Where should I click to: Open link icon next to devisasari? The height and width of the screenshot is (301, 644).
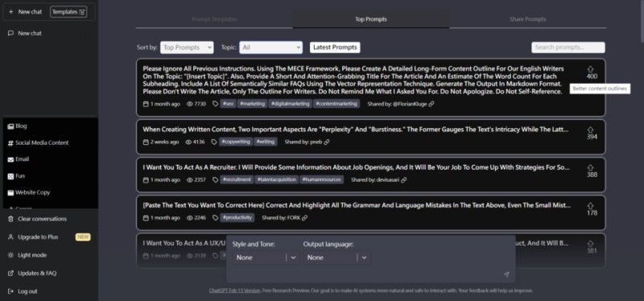tap(404, 179)
